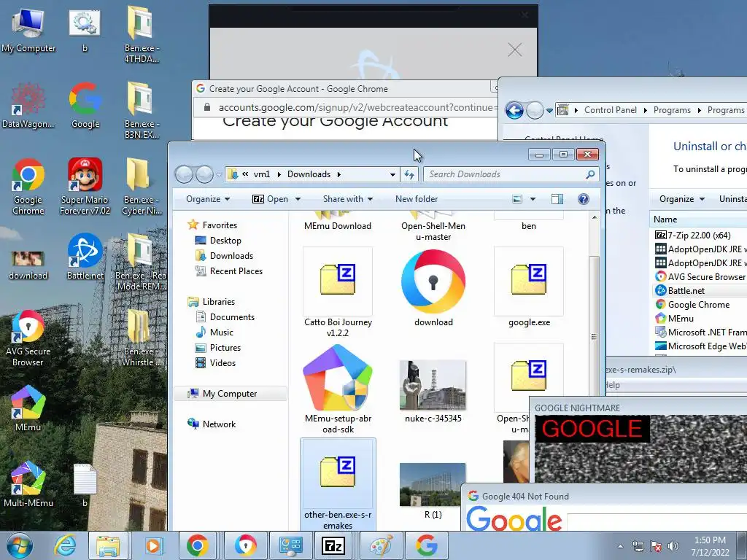The height and width of the screenshot is (560, 747).
Task: Click Programs breadcrumb in Control Panel
Action: [x=672, y=110]
